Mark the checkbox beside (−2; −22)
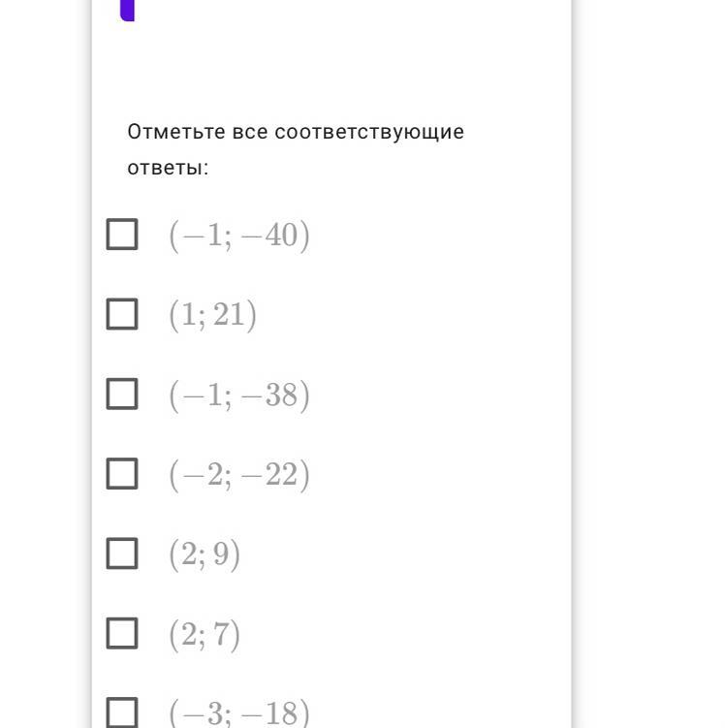725x728 pixels. tap(122, 474)
